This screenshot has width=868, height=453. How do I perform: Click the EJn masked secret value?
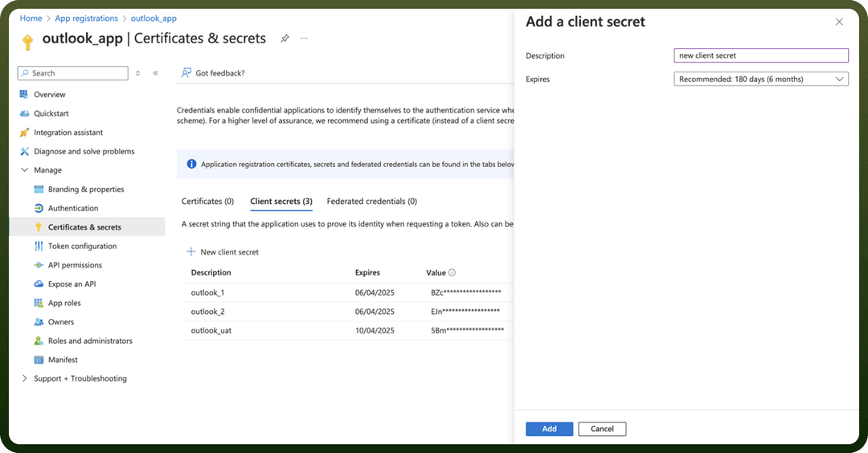coord(465,312)
